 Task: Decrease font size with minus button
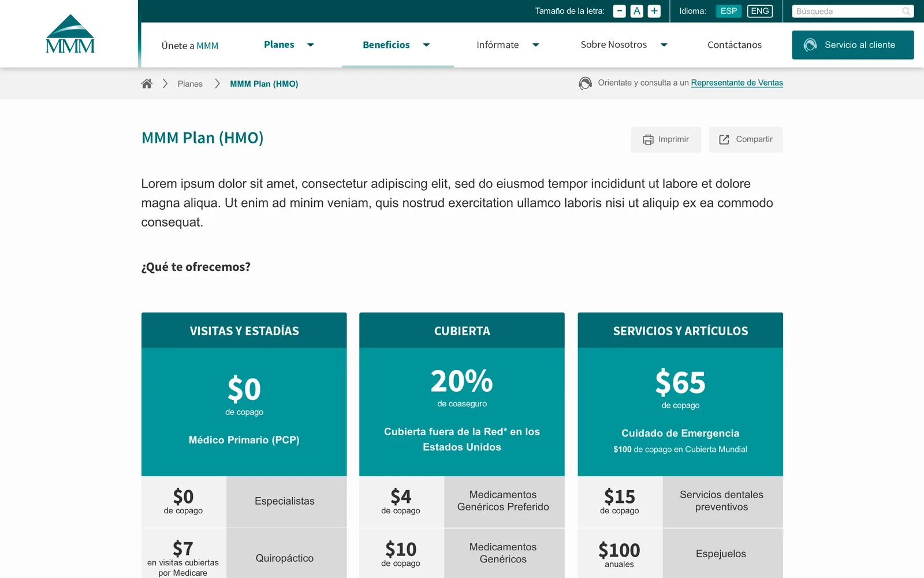619,11
